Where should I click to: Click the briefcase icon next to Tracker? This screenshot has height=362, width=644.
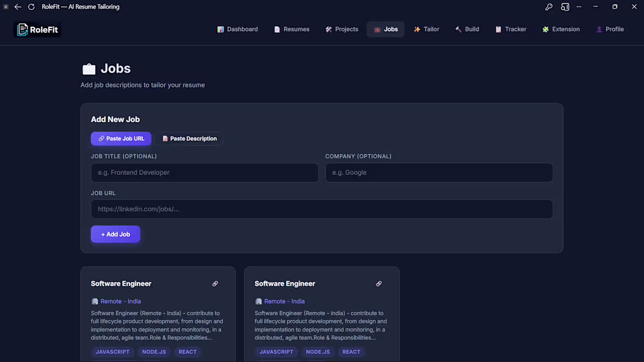click(498, 29)
